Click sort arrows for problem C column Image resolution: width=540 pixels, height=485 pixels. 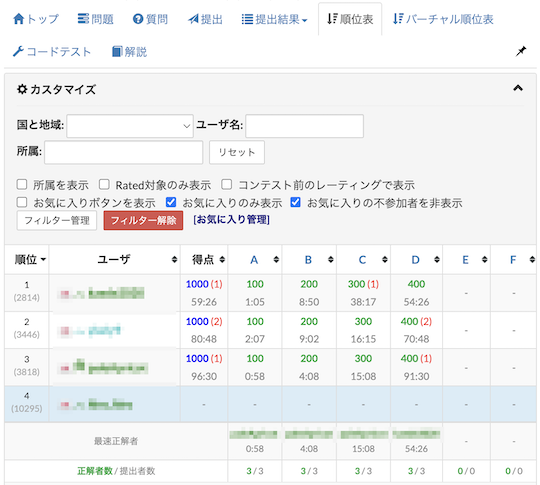(x=385, y=260)
